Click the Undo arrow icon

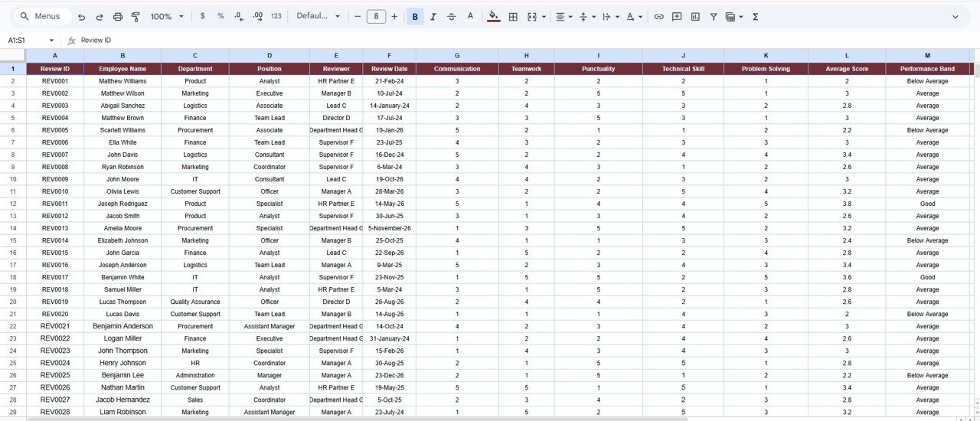pyautogui.click(x=81, y=16)
